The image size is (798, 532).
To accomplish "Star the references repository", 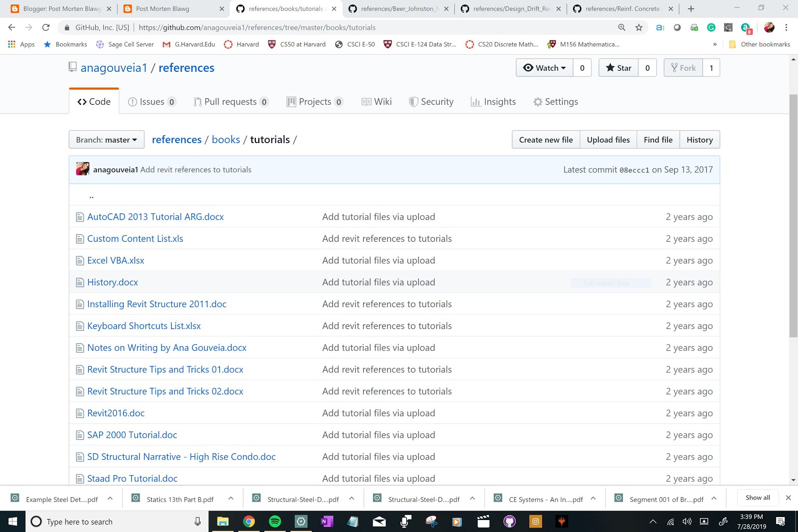I will click(618, 68).
